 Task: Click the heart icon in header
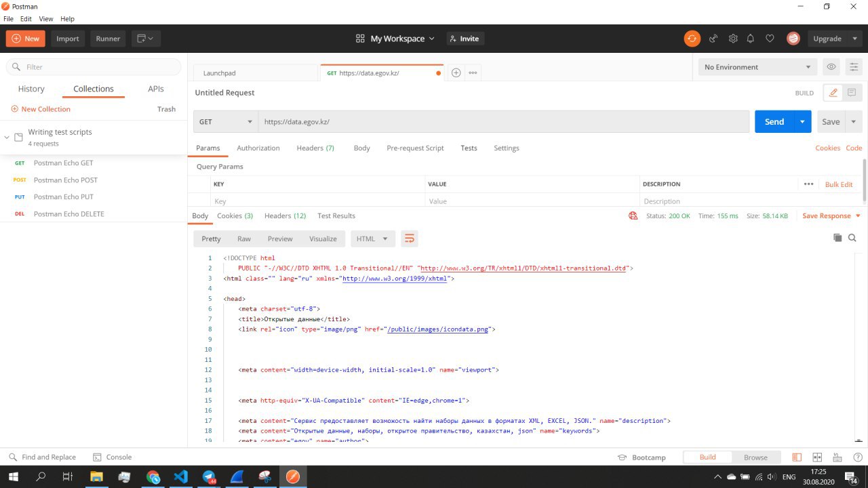[770, 39]
